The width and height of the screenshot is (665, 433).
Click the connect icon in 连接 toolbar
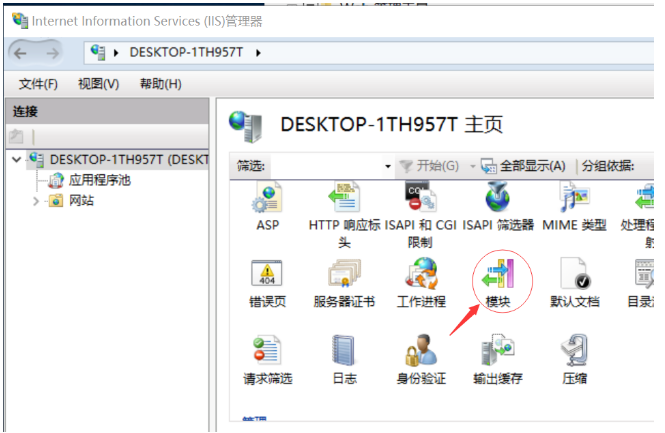pos(16,136)
